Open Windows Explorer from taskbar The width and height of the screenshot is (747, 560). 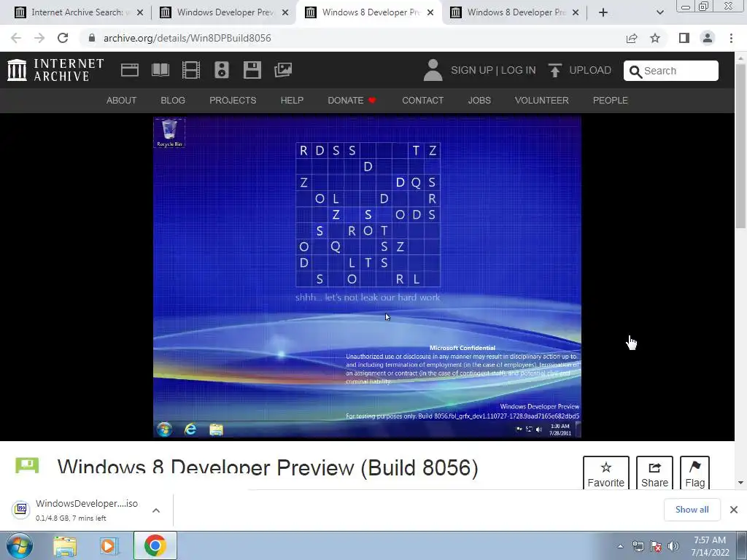point(65,547)
